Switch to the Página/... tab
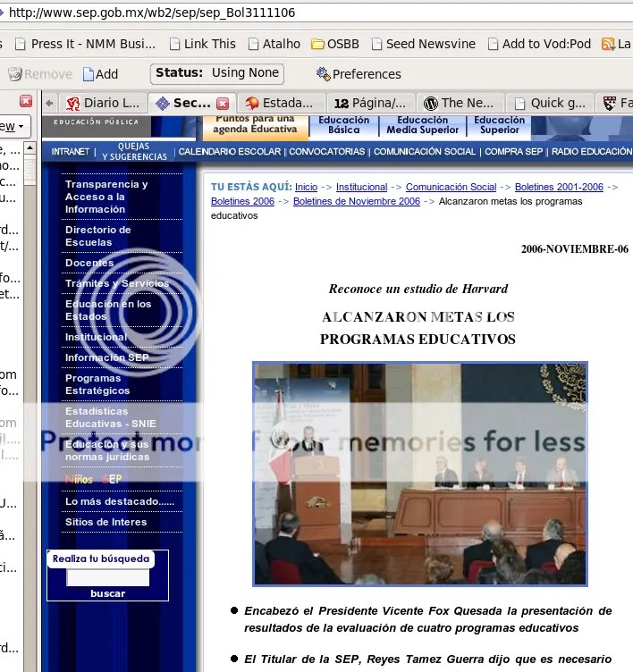Image resolution: width=633 pixels, height=672 pixels. (371, 103)
